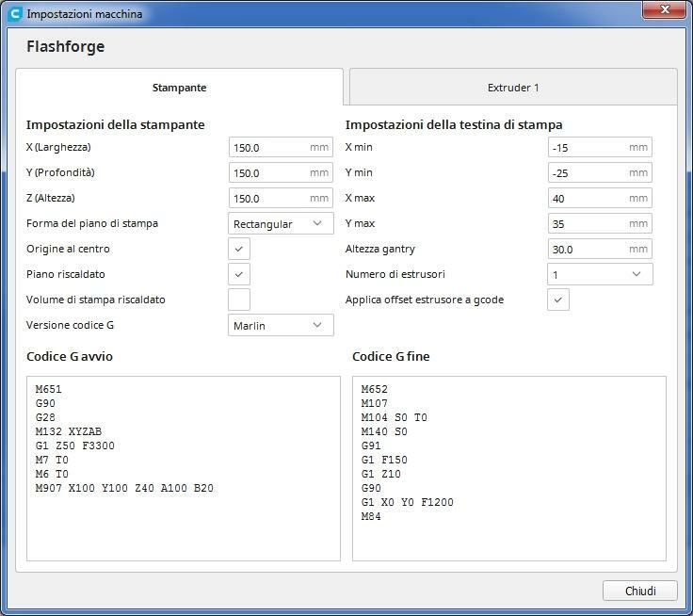This screenshot has width=693, height=616.
Task: Switch to the Extruder 1 tab
Action: point(513,88)
